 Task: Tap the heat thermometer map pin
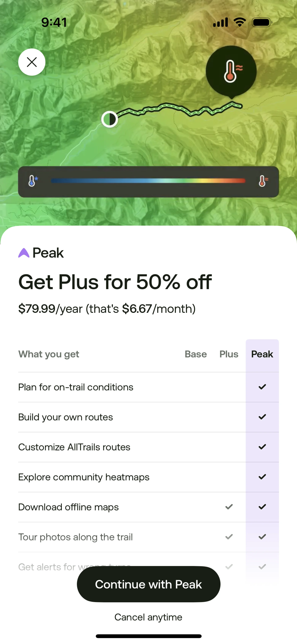(x=231, y=71)
